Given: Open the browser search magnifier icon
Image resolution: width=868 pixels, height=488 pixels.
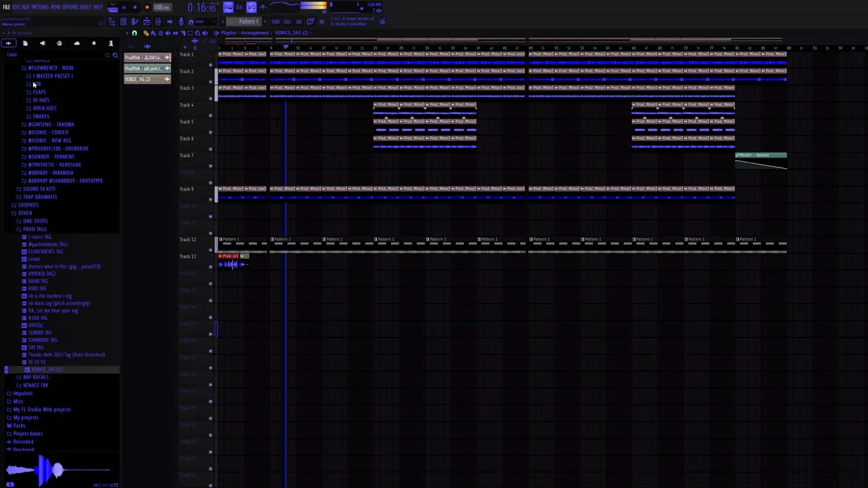Looking at the screenshot, I should [115, 55].
